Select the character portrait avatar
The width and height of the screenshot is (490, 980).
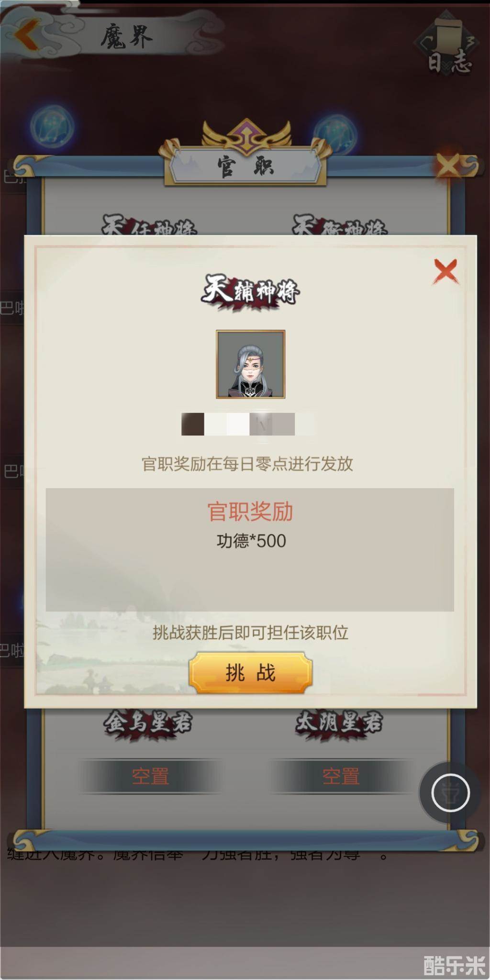click(x=250, y=364)
